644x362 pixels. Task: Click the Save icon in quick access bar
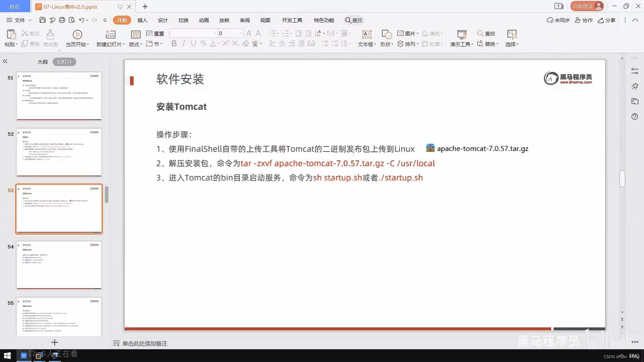click(42, 20)
